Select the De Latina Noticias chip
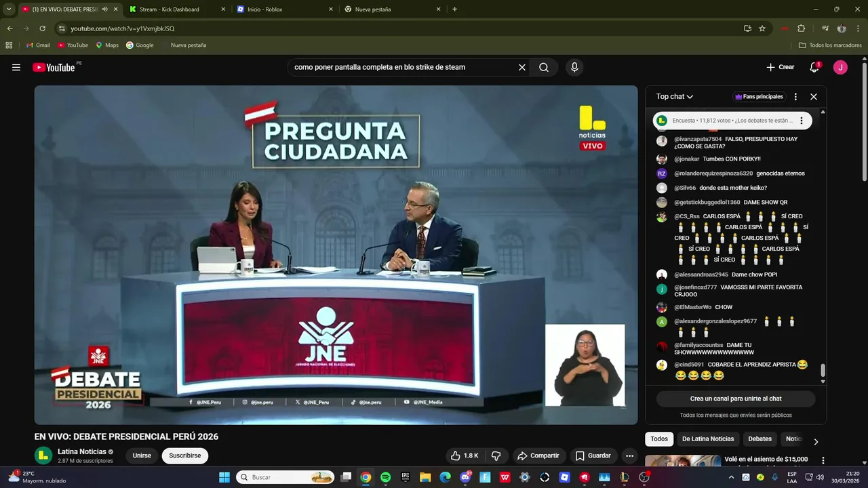 708,439
